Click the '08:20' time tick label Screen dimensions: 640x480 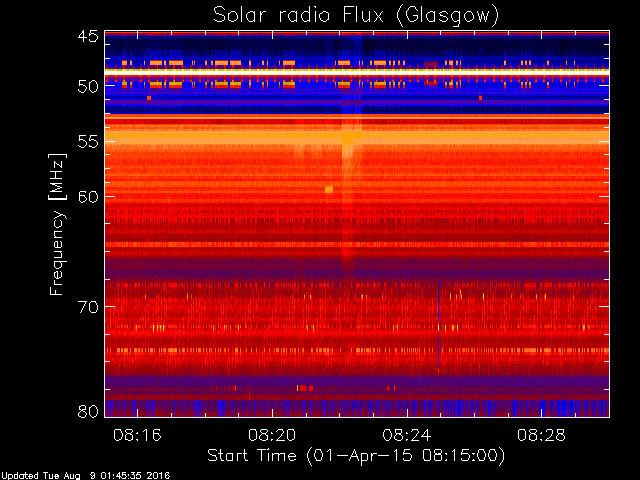click(x=272, y=435)
